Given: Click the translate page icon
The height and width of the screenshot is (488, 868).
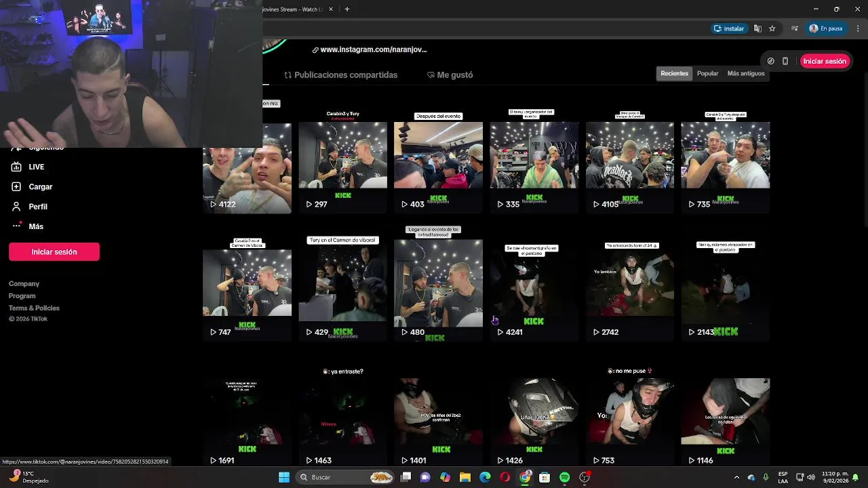Looking at the screenshot, I should pos(757,28).
